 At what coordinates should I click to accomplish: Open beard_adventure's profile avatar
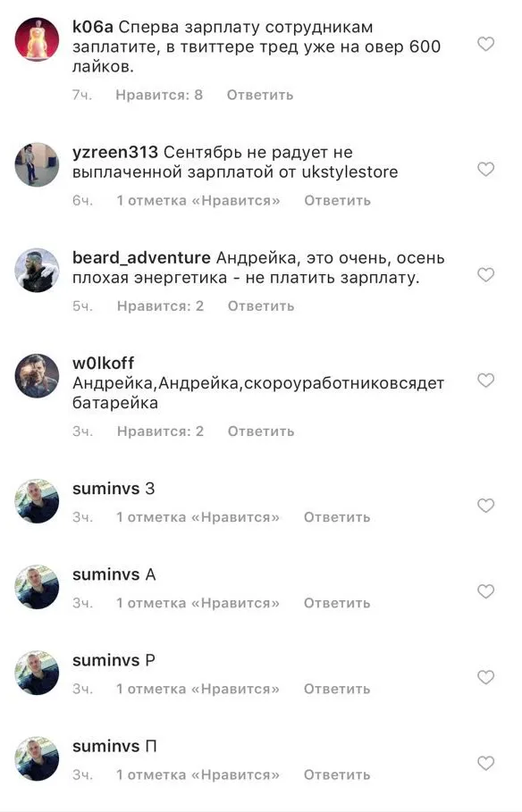37,271
